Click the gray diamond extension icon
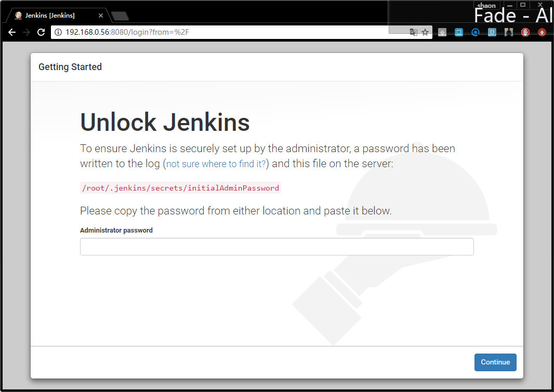The width and height of the screenshot is (554, 392). click(x=442, y=33)
